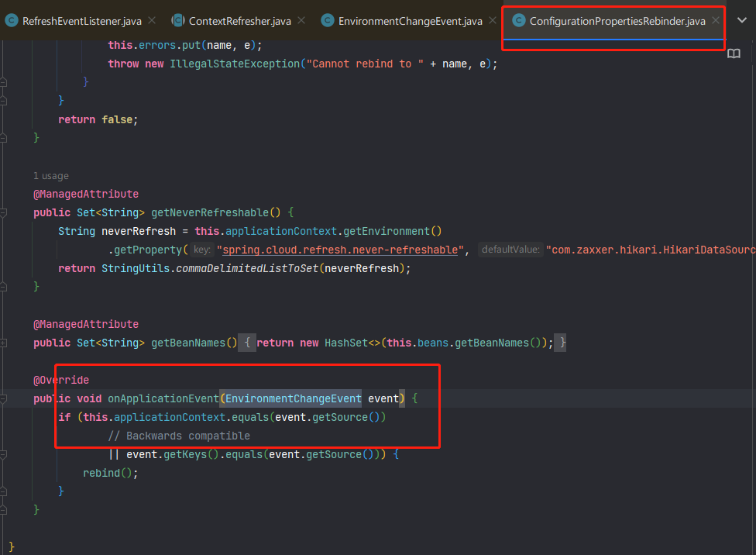Viewport: 756px width, 555px height.
Task: Show hidden tabs dropdown chevron
Action: pyautogui.click(x=742, y=20)
